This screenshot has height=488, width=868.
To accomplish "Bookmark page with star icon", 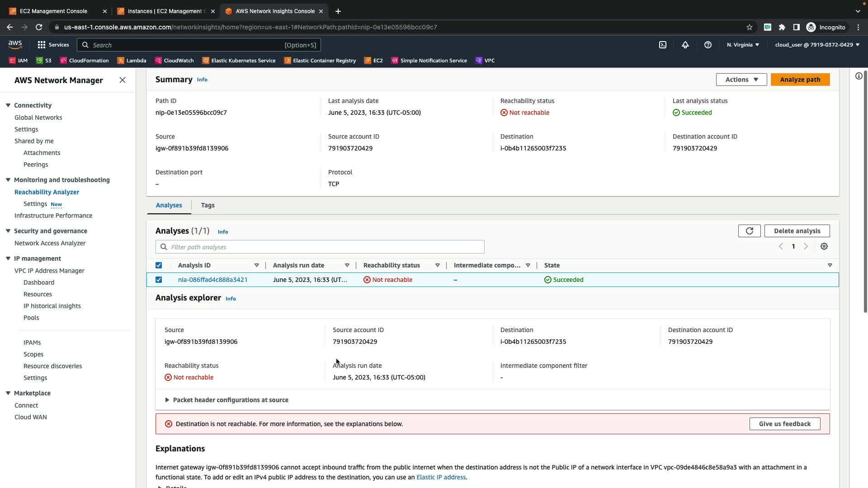I will point(749,27).
